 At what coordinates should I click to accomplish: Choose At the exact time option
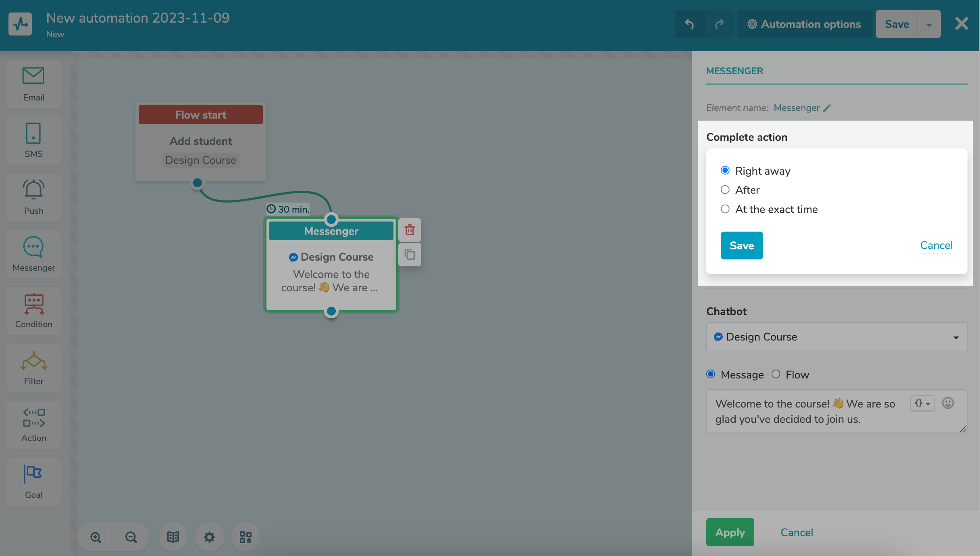coord(725,209)
